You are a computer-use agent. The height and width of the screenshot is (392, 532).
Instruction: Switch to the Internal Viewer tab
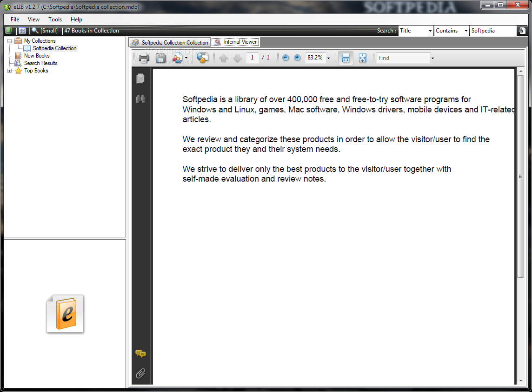(235, 42)
